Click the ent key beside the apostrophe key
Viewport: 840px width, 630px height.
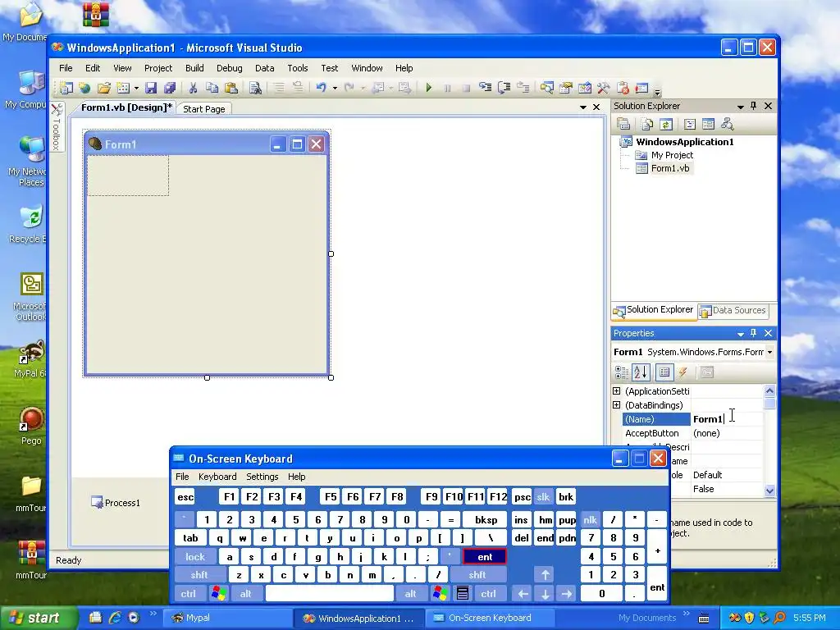[485, 557]
